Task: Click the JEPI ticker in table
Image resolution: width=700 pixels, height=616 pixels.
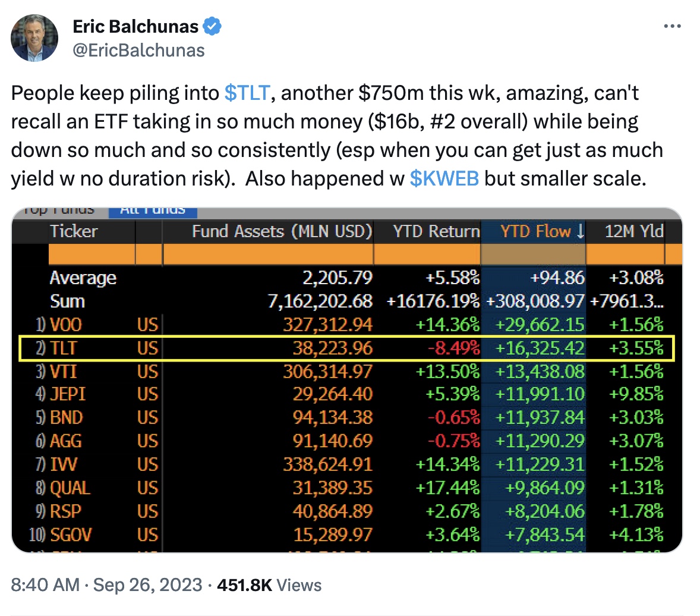Action: pyautogui.click(x=68, y=394)
